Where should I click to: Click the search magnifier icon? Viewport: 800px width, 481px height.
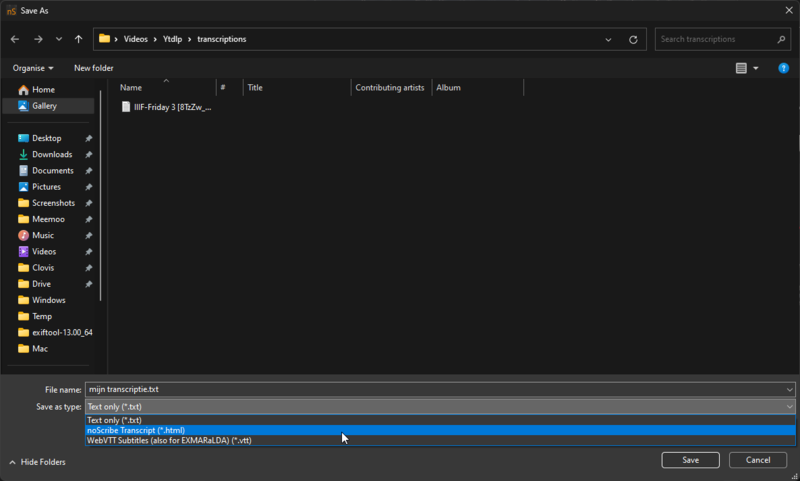coord(782,39)
